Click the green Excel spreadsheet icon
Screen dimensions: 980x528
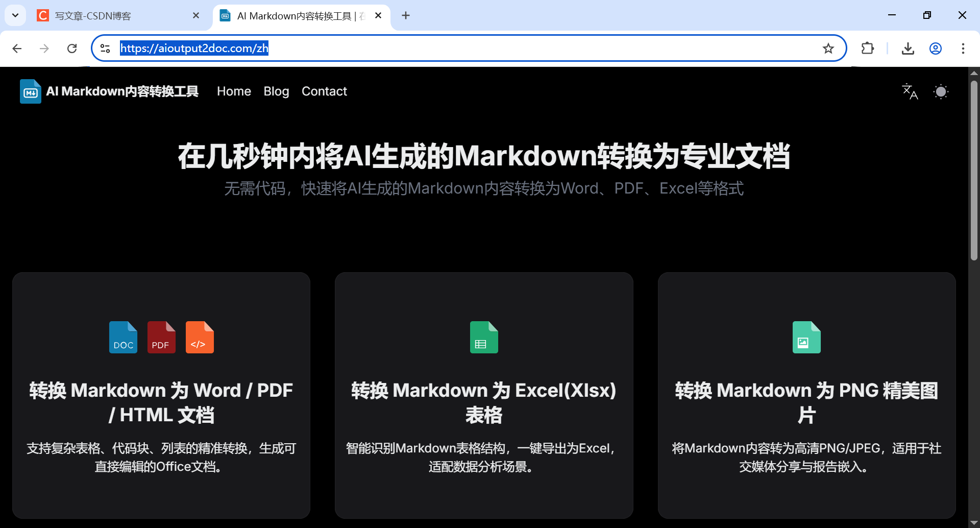pos(484,337)
